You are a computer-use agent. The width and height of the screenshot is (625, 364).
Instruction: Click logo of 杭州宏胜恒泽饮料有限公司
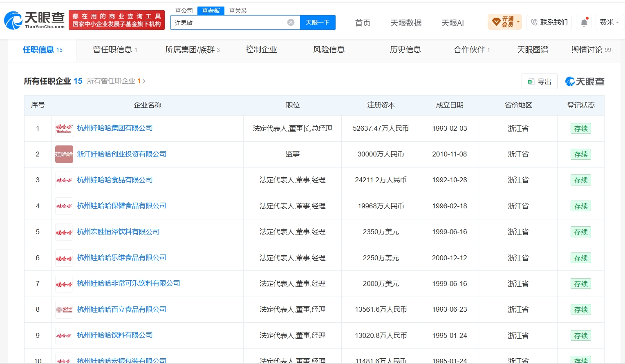[x=64, y=232]
